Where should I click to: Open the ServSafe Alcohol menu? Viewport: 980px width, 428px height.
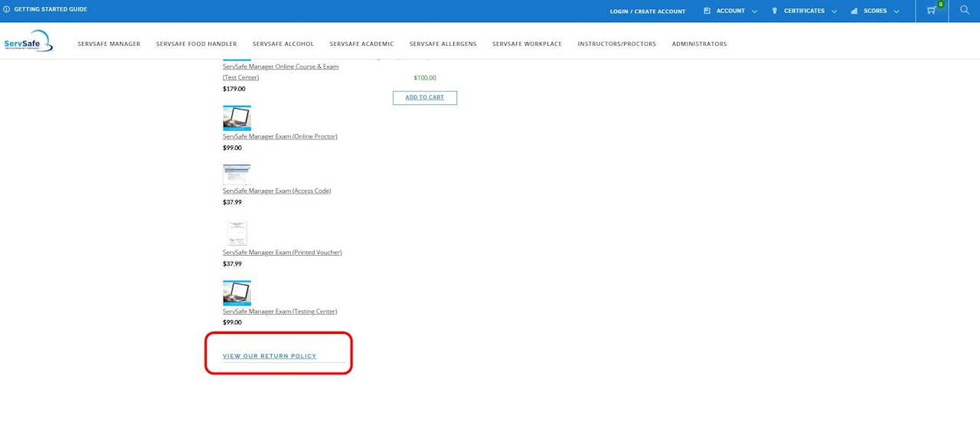[x=283, y=44]
